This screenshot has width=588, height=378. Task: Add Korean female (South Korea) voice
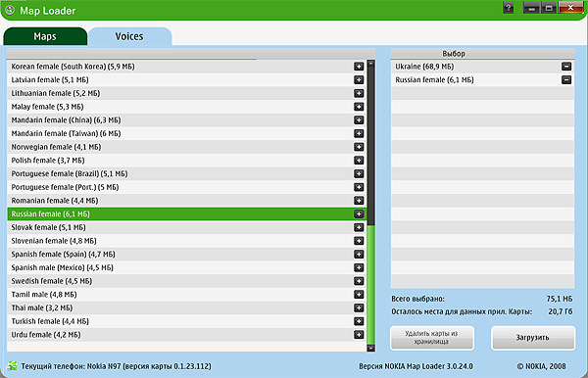coord(359,67)
